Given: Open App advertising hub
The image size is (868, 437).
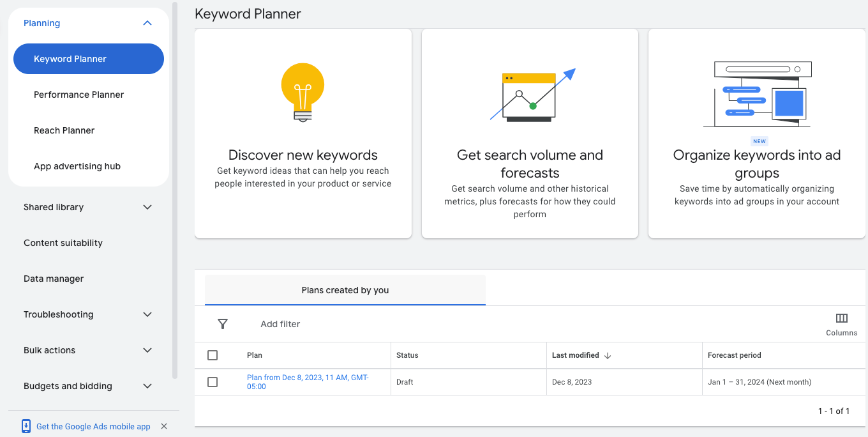Looking at the screenshot, I should [x=77, y=166].
